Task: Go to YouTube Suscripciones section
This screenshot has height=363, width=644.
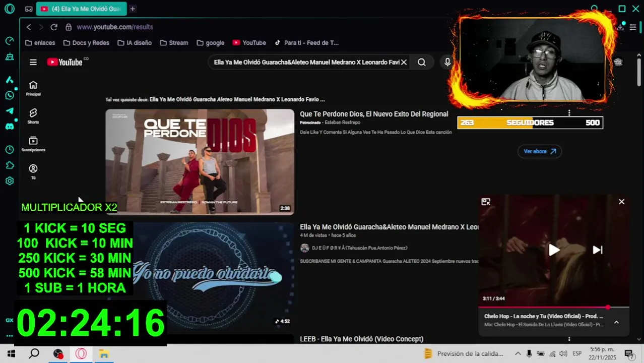Action: [x=33, y=144]
